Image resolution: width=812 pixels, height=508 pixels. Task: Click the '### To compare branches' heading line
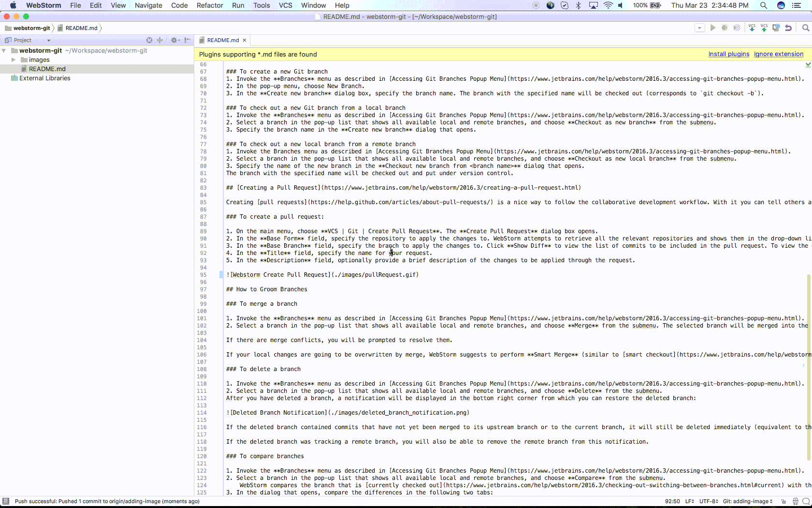[x=265, y=456]
